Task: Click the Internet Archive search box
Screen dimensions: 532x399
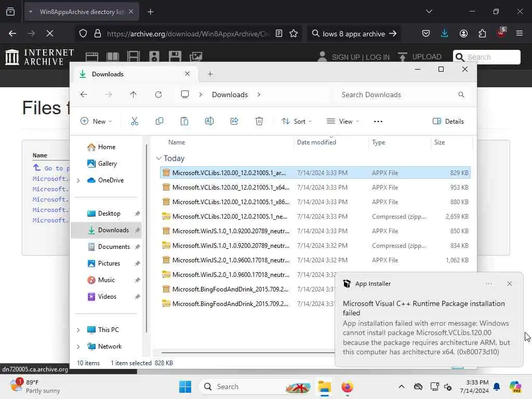Action: [486, 57]
